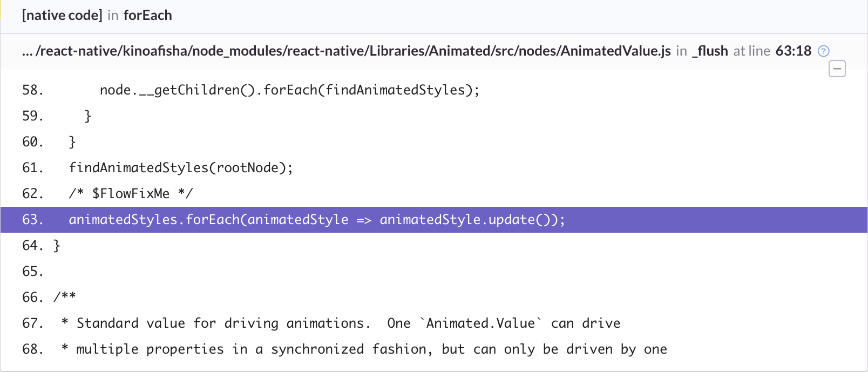Select the findAnimatedStyles(rootNode) call on line 61

pyautogui.click(x=180, y=167)
